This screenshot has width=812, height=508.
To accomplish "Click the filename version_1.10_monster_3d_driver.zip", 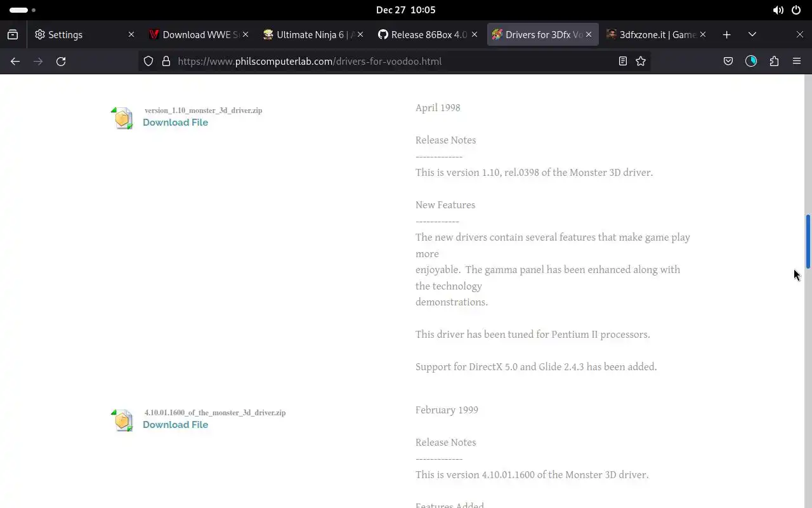I will (x=203, y=110).
